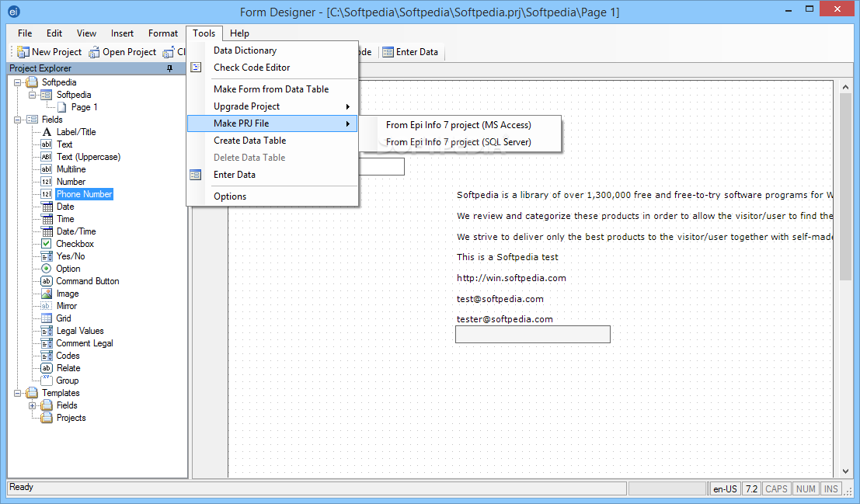The image size is (860, 504).
Task: Click the Phone Number field icon
Action: click(47, 194)
